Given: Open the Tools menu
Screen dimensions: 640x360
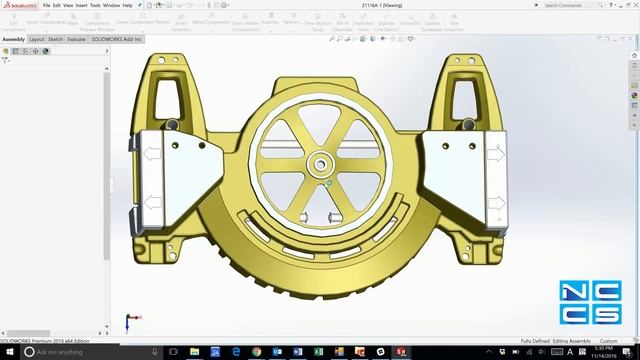Looking at the screenshot, I should tap(95, 5).
